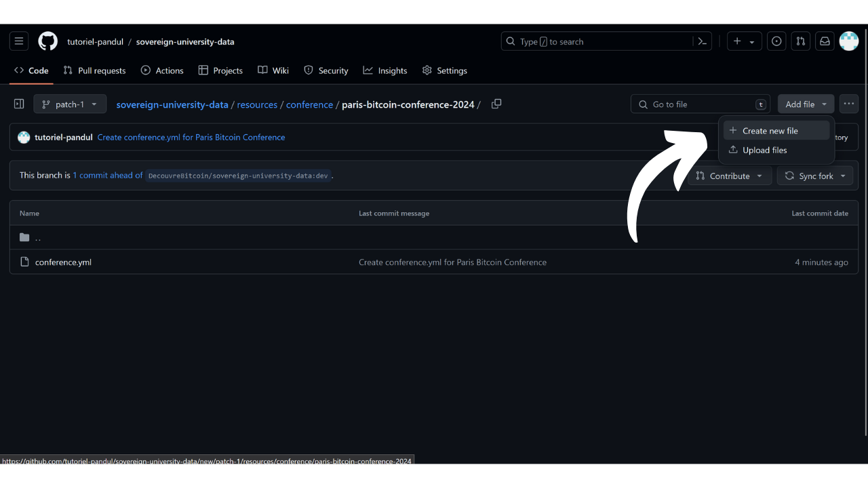The height and width of the screenshot is (488, 868).
Task: Go to sovereign-university-data breadcrumb root
Action: (x=172, y=104)
